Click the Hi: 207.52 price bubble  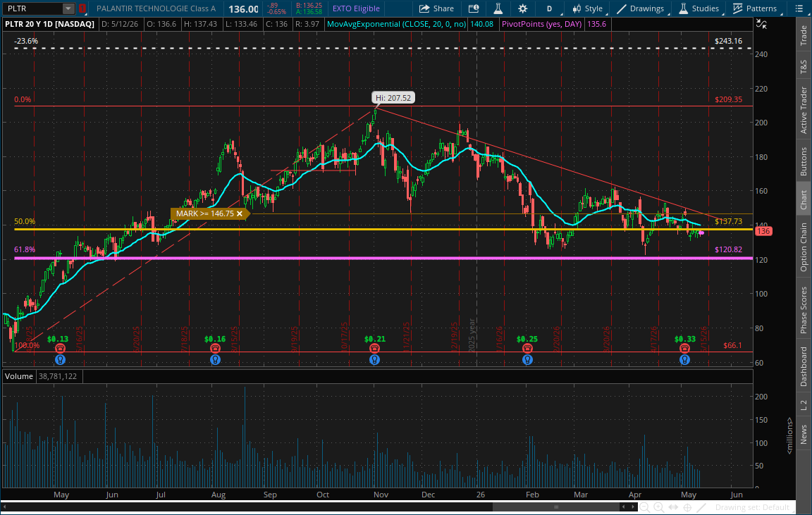point(393,98)
